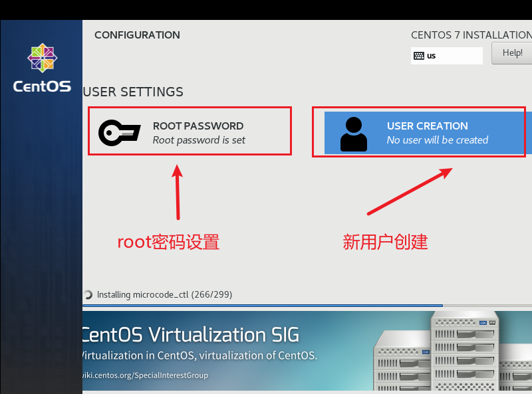Open the ROOT PASSWORD setting

click(190, 132)
